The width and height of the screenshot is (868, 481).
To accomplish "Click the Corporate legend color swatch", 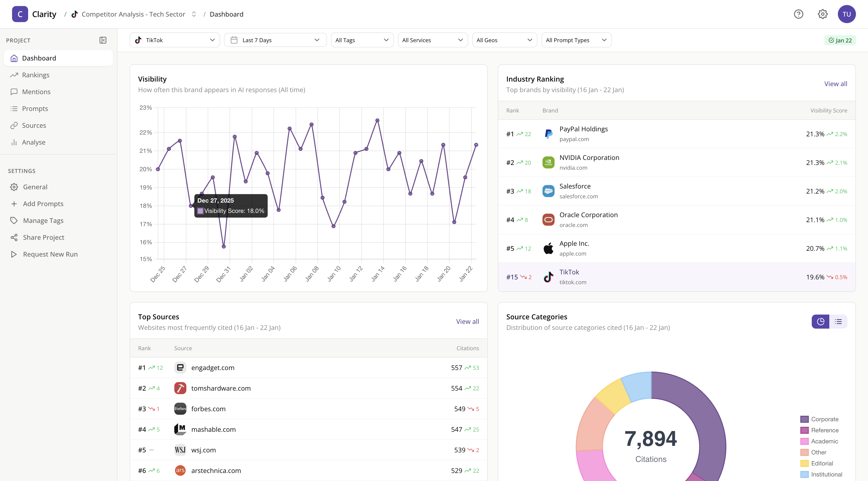I will click(x=804, y=419).
